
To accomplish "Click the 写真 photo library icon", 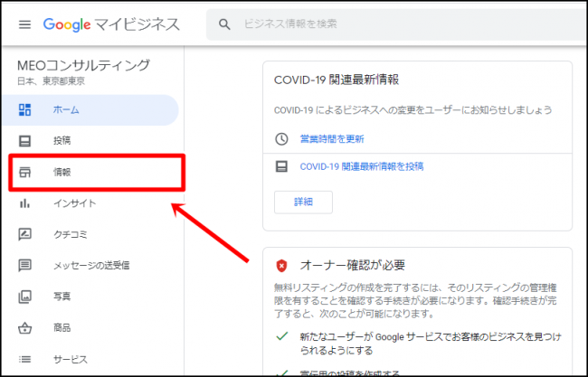I will 24,297.
